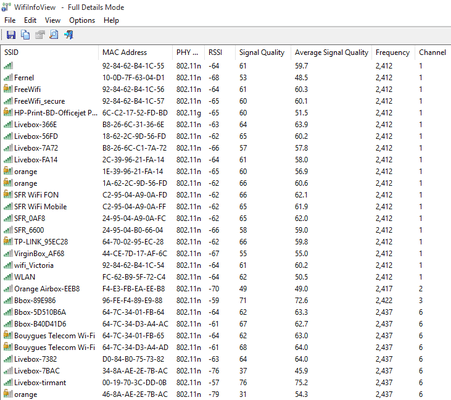Click signal quality value 49 for Orange Airbox

pos(243,289)
